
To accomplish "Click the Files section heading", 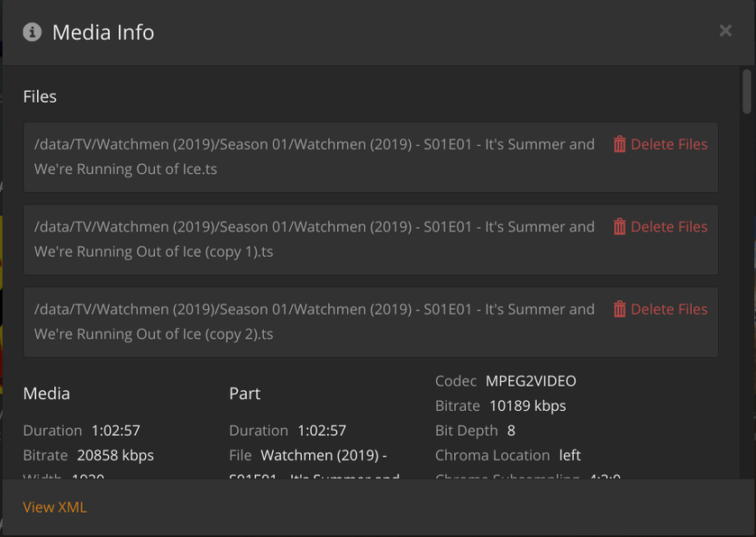I will pyautogui.click(x=40, y=96).
